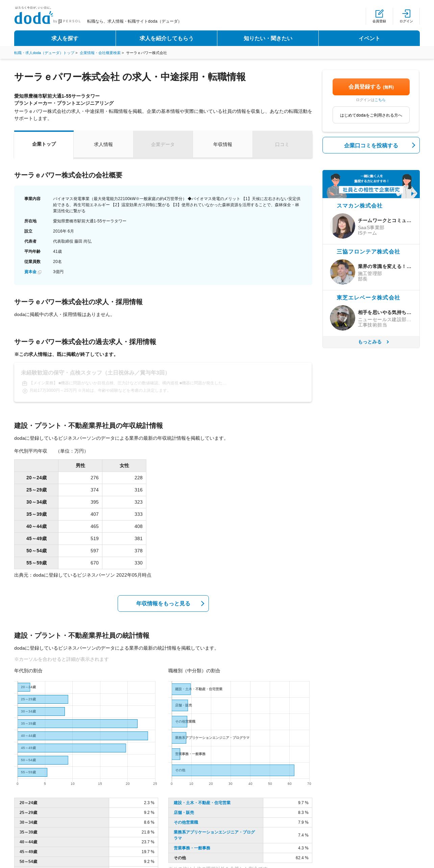Click the 23.7 % value in age table
Image resolution: width=434 pixels, height=868 pixels.
[148, 842]
